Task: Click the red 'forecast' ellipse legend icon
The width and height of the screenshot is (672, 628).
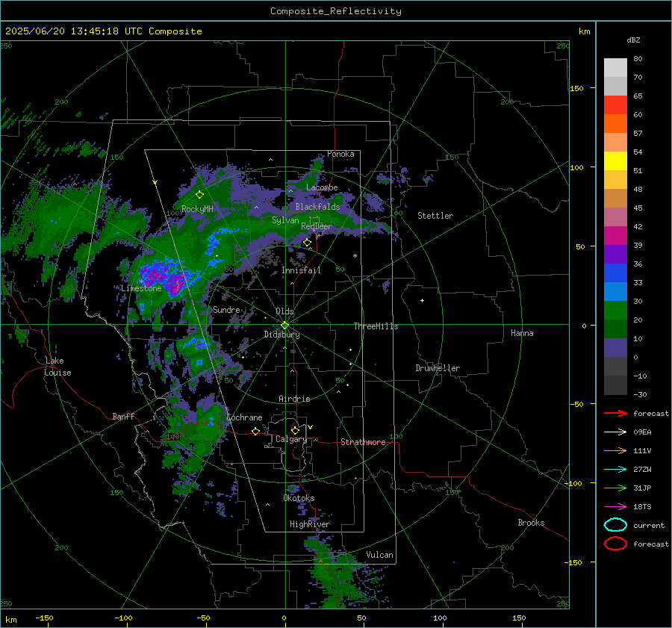Action: [615, 544]
